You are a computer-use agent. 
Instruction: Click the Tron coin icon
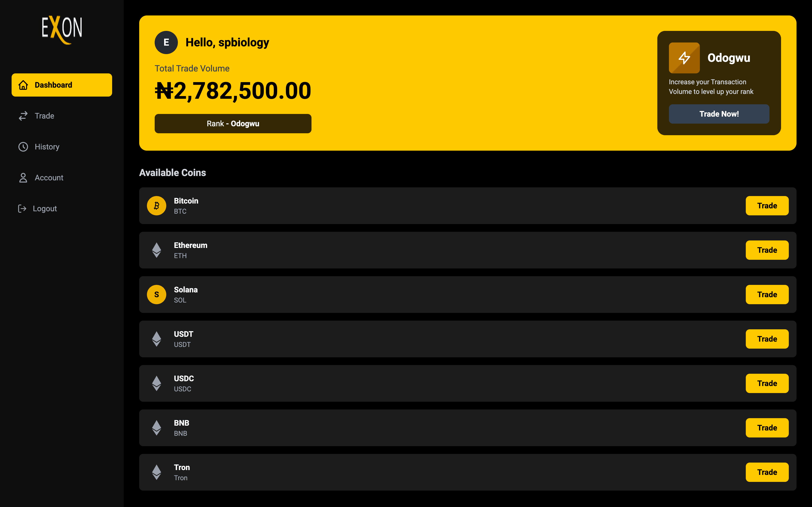point(156,472)
